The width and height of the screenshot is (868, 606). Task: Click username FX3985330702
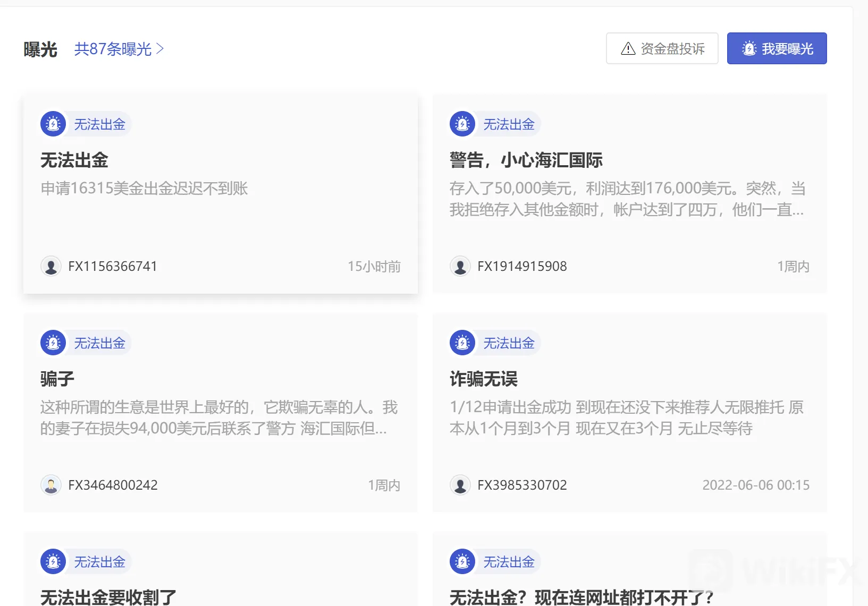(522, 485)
